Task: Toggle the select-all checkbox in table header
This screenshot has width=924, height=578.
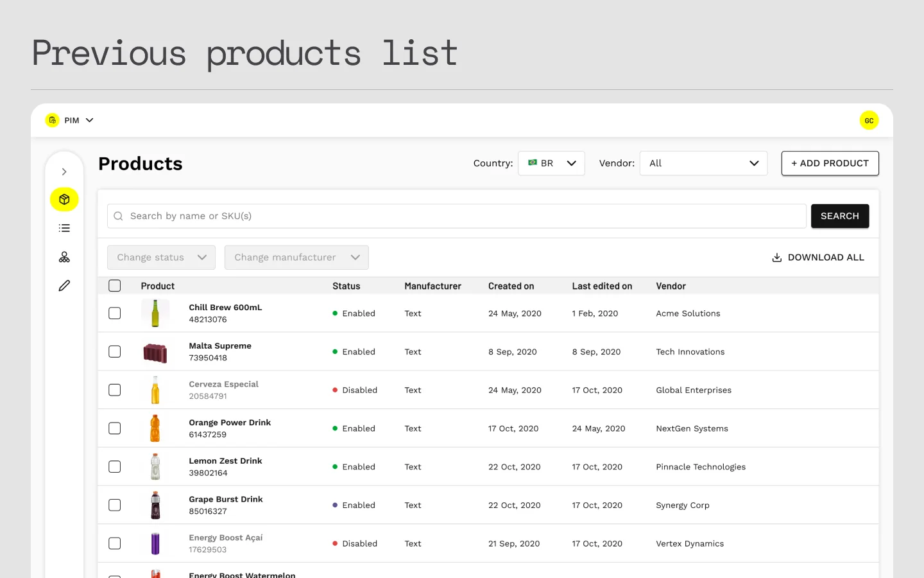Action: click(x=115, y=286)
